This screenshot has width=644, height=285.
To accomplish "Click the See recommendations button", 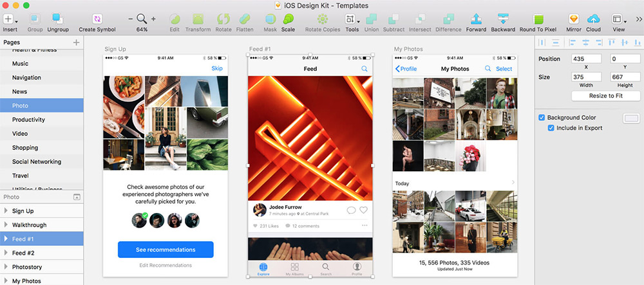I will pyautogui.click(x=166, y=250).
